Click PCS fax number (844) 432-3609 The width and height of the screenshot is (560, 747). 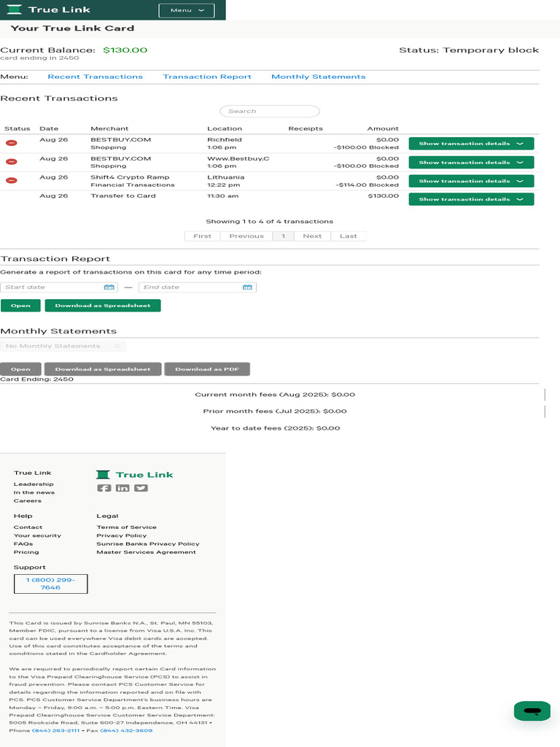tap(126, 730)
